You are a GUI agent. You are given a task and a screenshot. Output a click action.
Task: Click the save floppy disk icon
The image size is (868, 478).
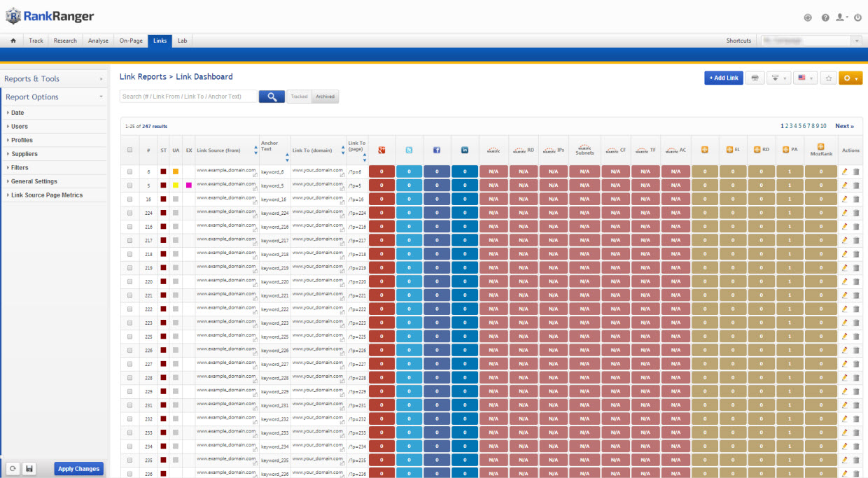(29, 469)
